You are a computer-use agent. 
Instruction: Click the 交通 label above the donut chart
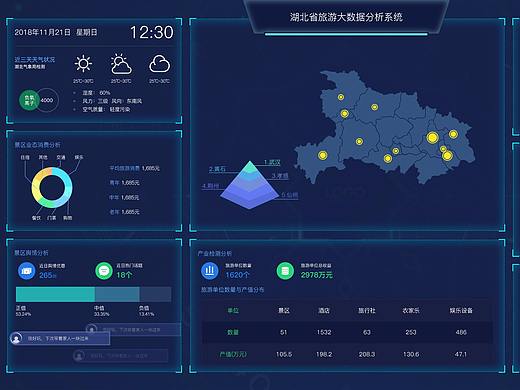[61, 157]
